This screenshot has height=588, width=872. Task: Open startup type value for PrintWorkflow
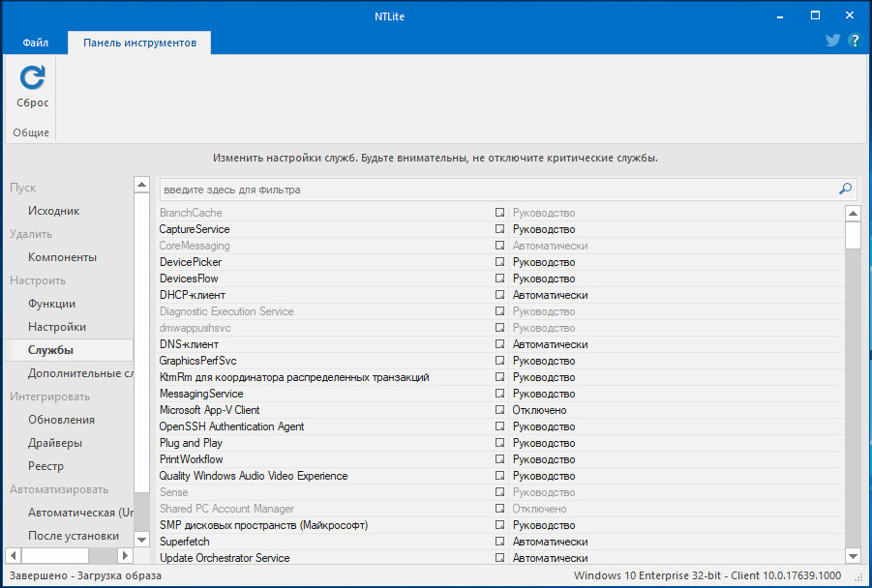click(543, 459)
